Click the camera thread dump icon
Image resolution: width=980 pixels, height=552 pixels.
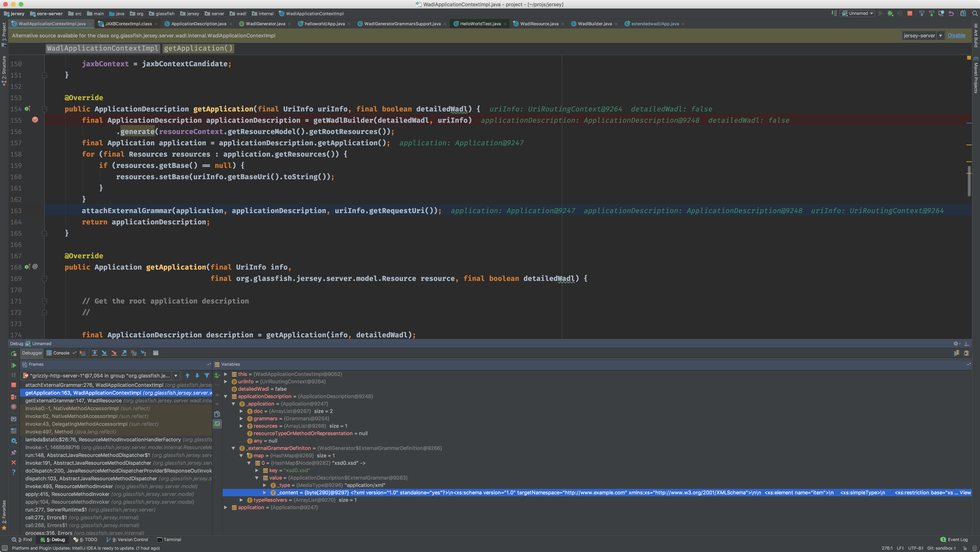click(x=14, y=419)
